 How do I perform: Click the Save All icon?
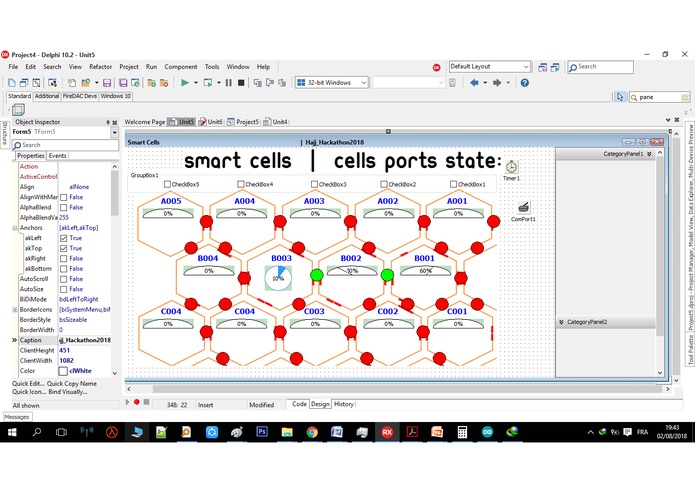(x=123, y=83)
